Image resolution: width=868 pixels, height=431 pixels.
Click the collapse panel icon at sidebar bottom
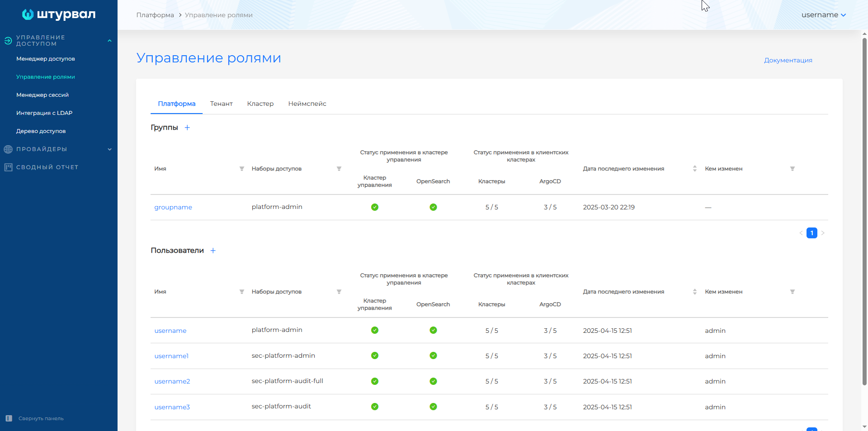pyautogui.click(x=9, y=418)
